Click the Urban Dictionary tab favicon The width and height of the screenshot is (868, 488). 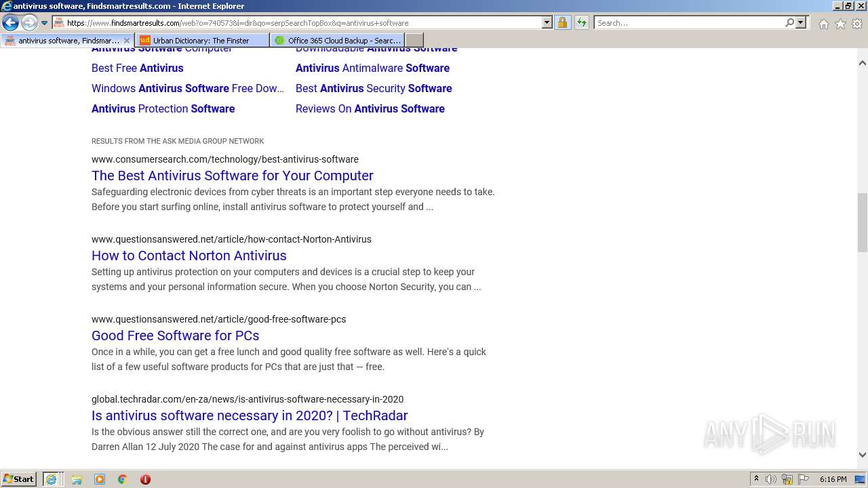coord(144,40)
